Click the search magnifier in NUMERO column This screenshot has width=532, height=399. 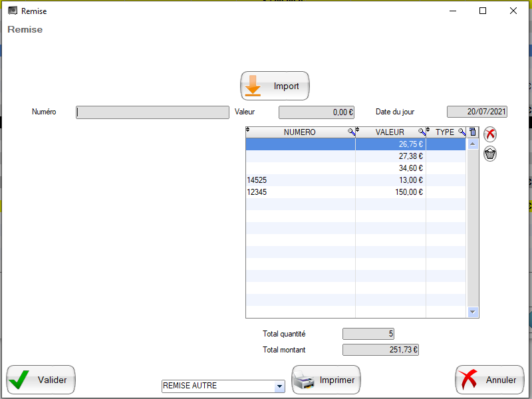pyautogui.click(x=351, y=132)
